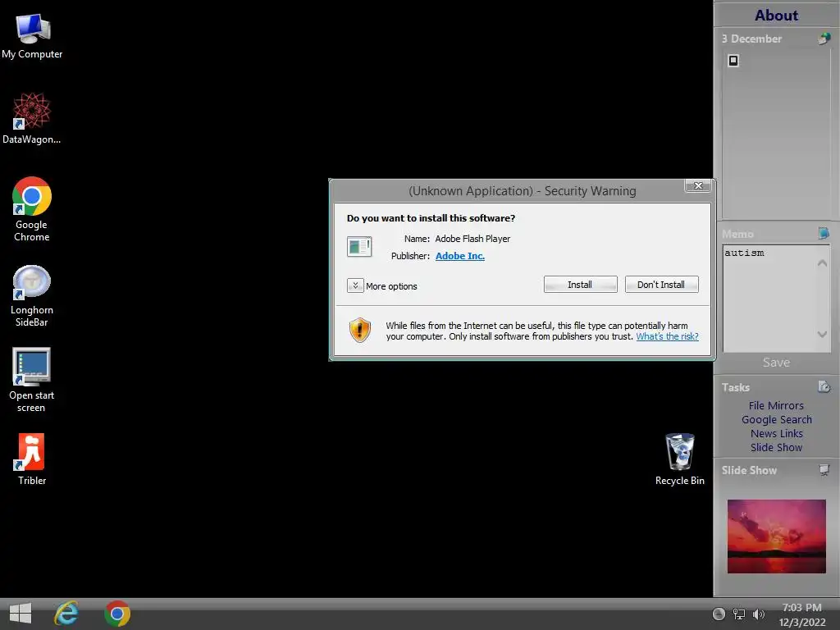Click the icon beside 3 December header
The width and height of the screenshot is (840, 630).
coord(824,39)
